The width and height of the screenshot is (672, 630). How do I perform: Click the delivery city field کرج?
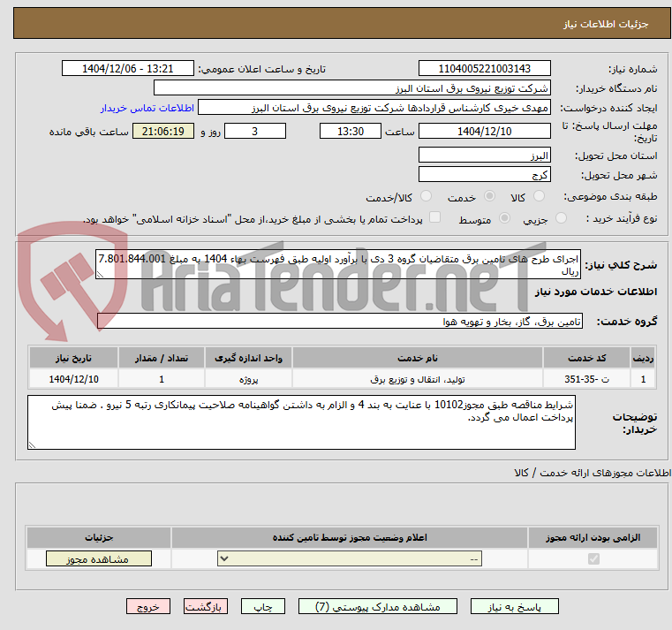tap(484, 175)
